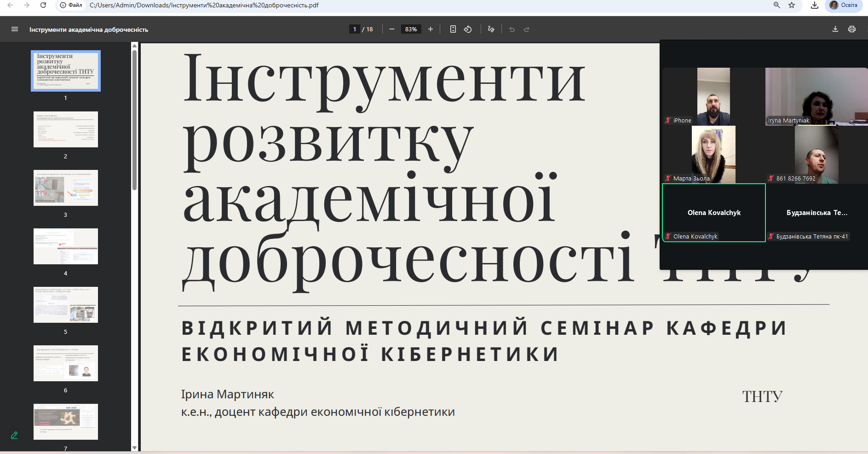Open the Освіта browser profile button
The image size is (868, 454).
[844, 5]
